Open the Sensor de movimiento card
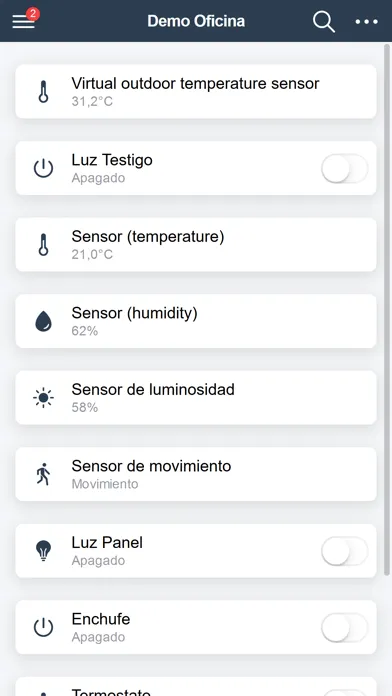 (196, 474)
